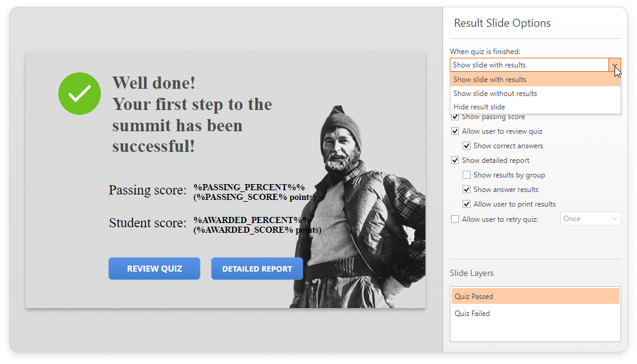Screen dimensions: 637x364
Task: Click the 'Slide Layers' section heading
Action: click(x=472, y=273)
